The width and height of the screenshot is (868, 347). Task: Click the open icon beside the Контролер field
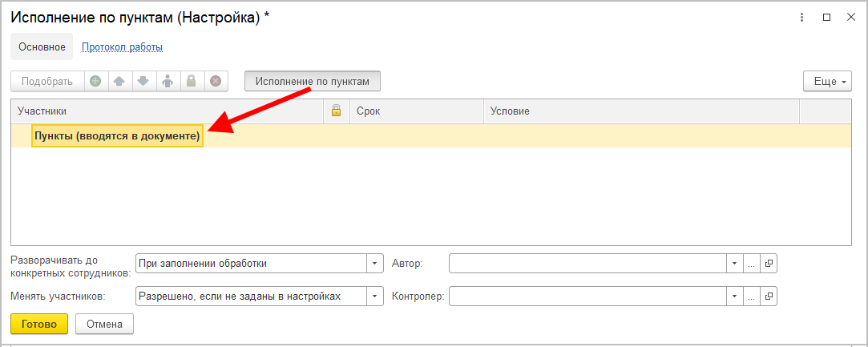pyautogui.click(x=769, y=297)
